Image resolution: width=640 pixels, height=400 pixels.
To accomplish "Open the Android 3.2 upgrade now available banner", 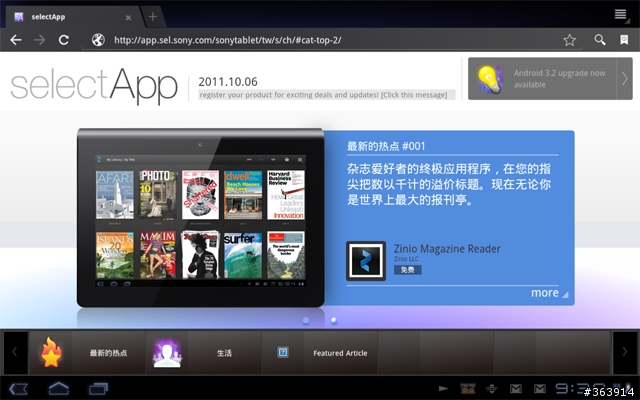I will click(550, 78).
